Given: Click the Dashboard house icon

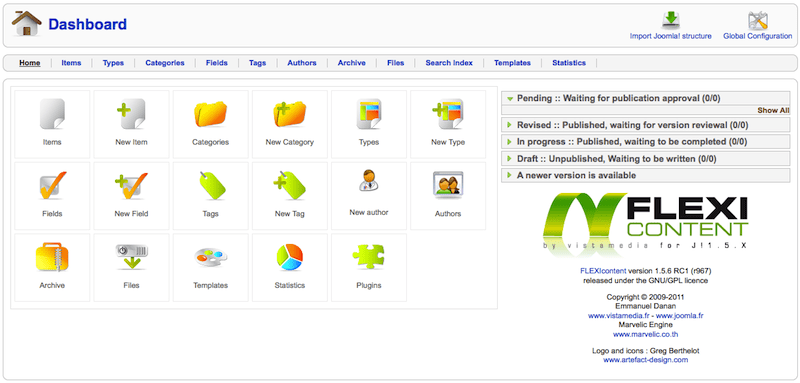Looking at the screenshot, I should (27, 23).
